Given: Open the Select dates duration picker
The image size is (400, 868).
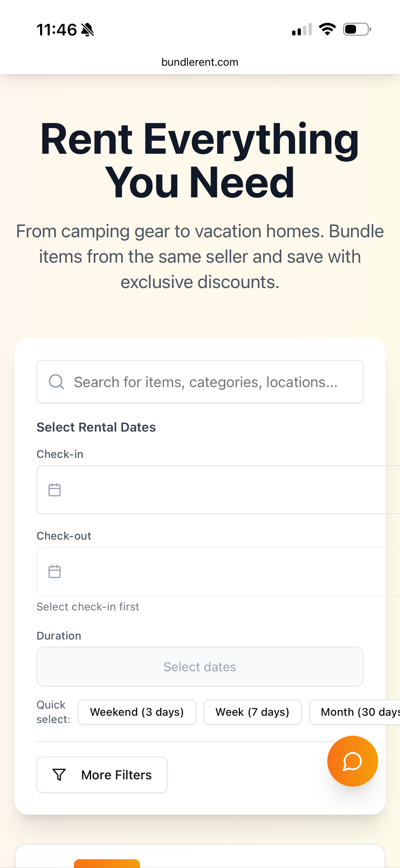Looking at the screenshot, I should pyautogui.click(x=200, y=666).
